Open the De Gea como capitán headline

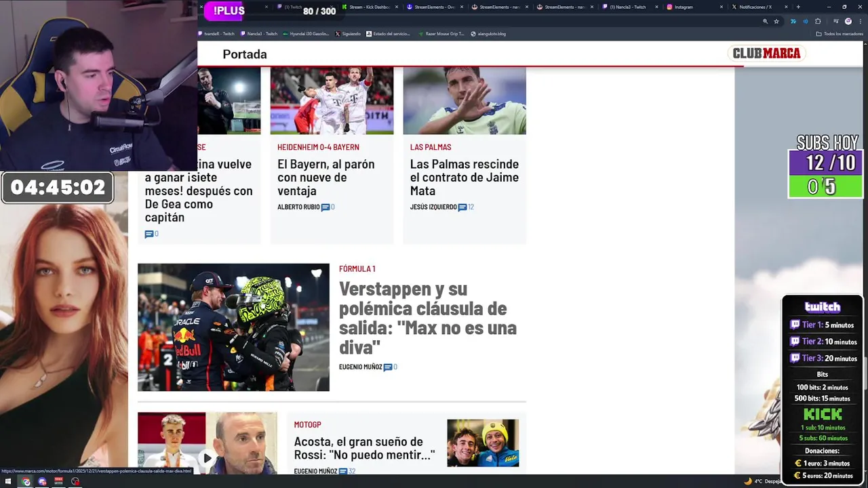pos(199,190)
